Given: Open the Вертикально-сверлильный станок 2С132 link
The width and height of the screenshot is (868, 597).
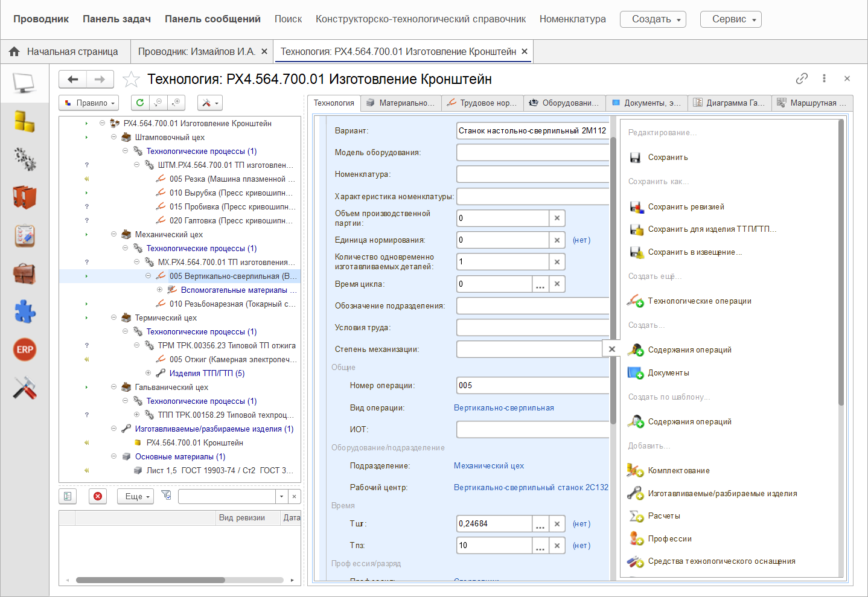Looking at the screenshot, I should point(531,488).
